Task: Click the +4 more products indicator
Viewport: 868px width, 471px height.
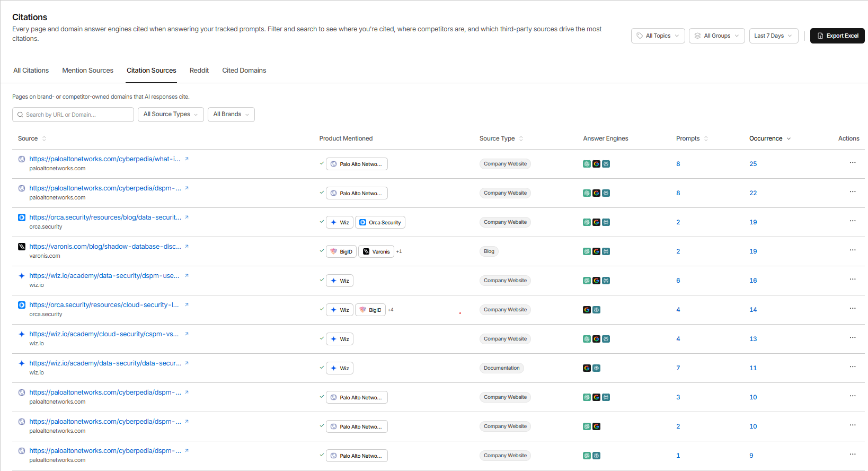Action: [x=391, y=310]
